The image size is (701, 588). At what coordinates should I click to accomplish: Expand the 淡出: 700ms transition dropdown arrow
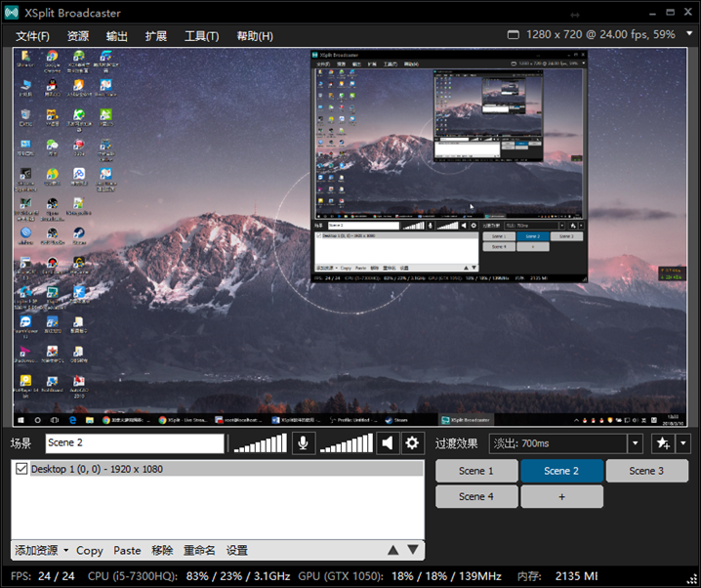[636, 443]
